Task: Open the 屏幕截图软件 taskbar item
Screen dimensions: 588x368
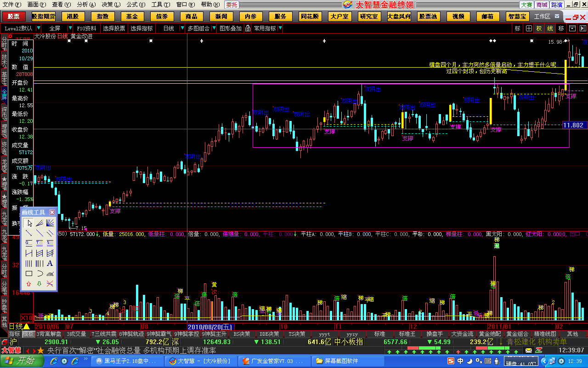Action: pyautogui.click(x=348, y=361)
